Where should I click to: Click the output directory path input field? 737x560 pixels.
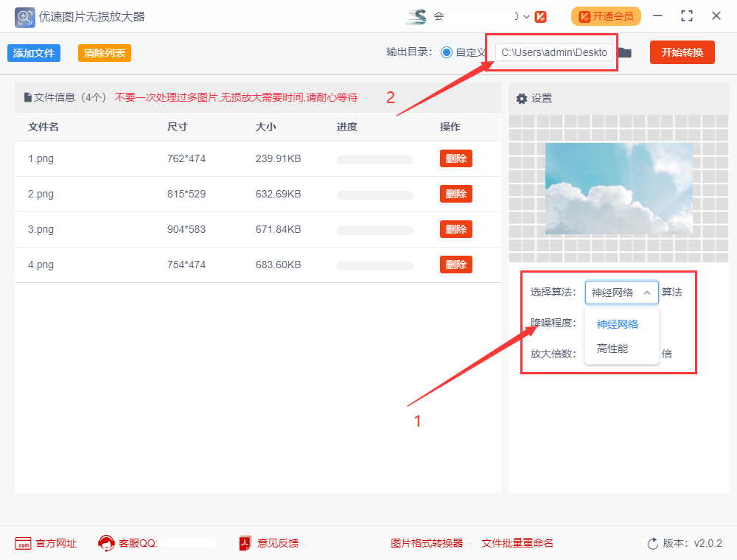pyautogui.click(x=554, y=52)
